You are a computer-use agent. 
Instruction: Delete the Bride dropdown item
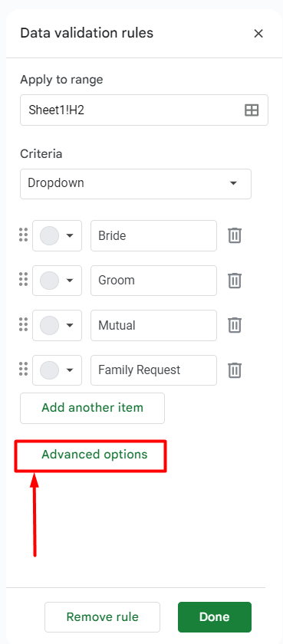pos(235,236)
